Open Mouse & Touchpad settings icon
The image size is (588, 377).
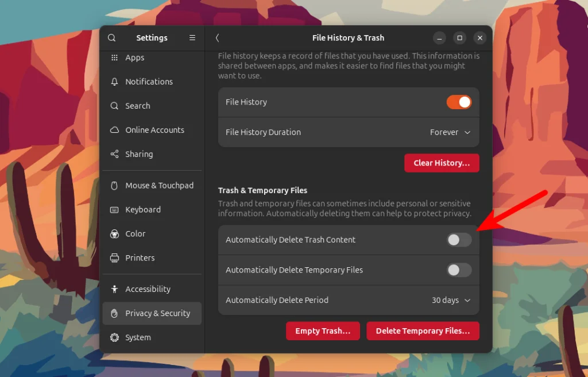point(114,185)
